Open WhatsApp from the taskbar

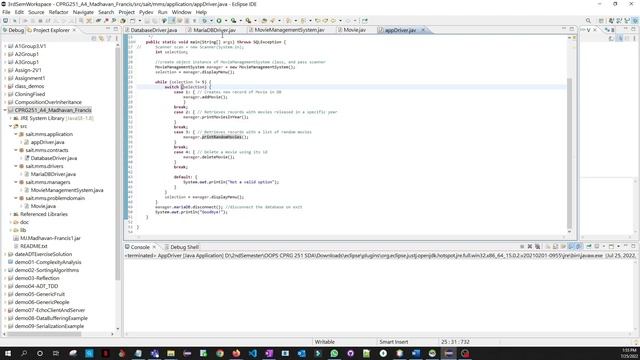click(334, 353)
